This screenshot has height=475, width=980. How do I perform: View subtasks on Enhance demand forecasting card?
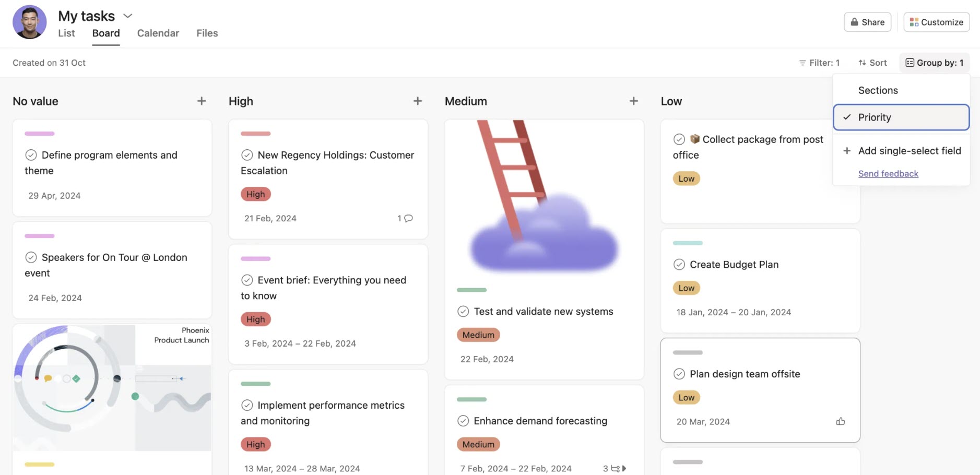(614, 468)
